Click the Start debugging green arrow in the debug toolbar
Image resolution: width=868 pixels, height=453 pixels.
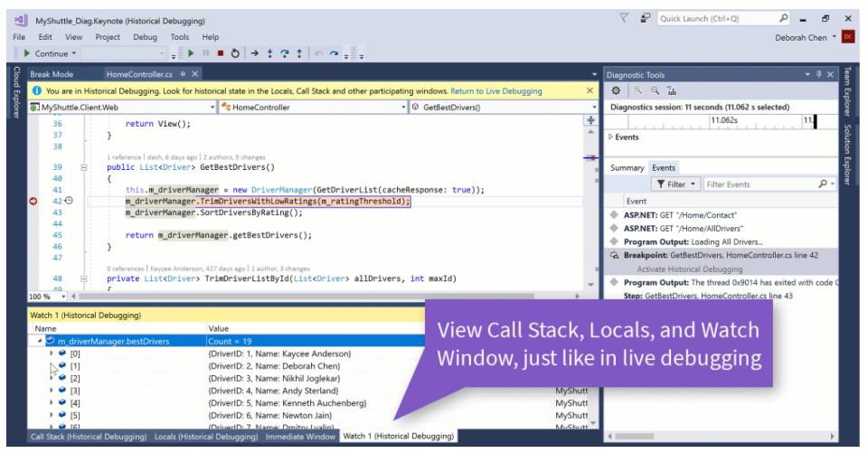(191, 53)
